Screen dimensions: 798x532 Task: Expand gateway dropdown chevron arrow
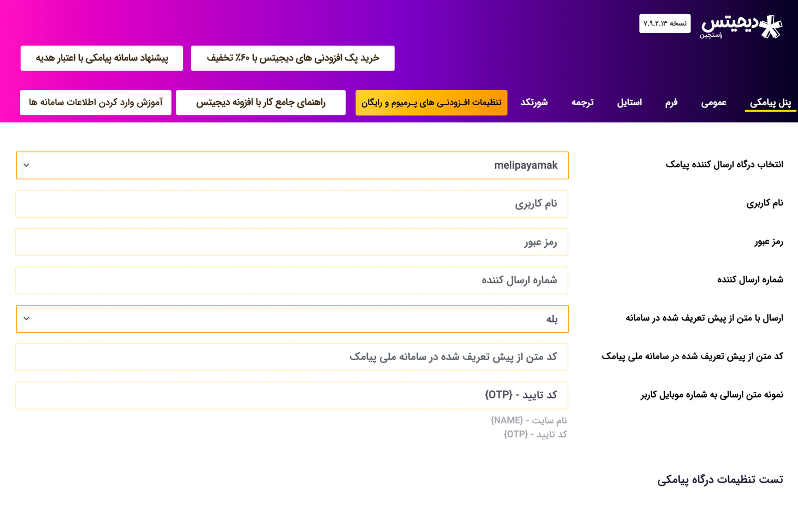26,165
